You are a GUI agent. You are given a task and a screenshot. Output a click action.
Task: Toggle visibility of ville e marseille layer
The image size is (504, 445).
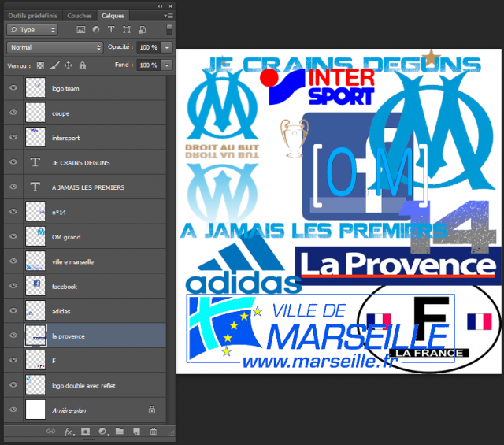click(13, 261)
